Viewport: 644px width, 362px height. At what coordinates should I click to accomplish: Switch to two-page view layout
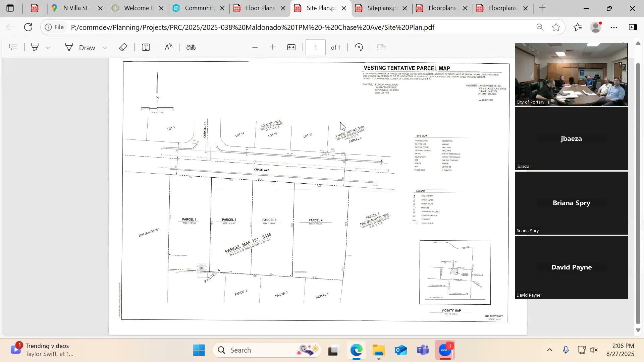tap(381, 47)
